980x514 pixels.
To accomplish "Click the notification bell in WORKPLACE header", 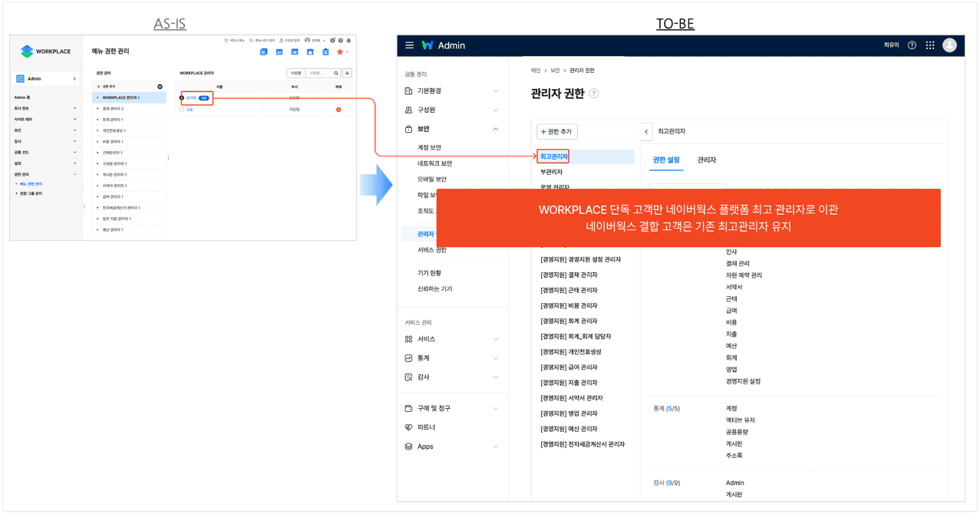I will pyautogui.click(x=348, y=41).
